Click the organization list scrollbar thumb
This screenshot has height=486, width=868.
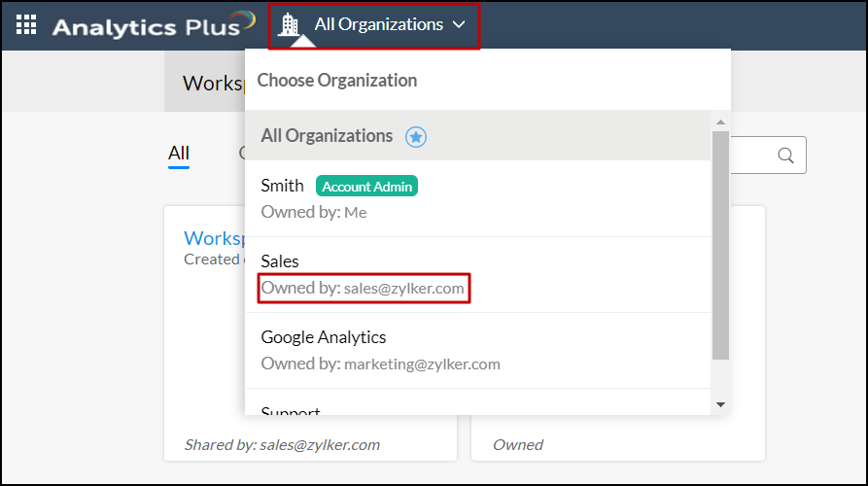pos(720,243)
